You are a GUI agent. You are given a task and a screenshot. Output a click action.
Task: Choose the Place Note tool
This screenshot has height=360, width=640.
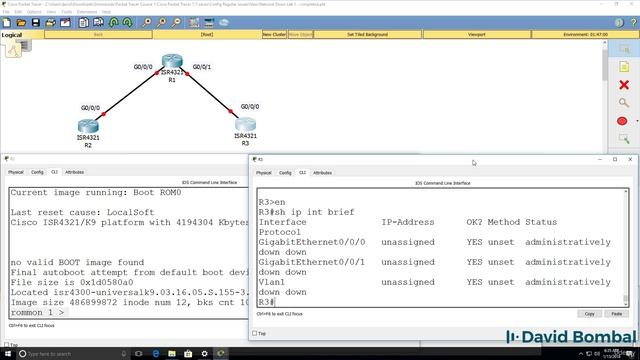pyautogui.click(x=624, y=67)
